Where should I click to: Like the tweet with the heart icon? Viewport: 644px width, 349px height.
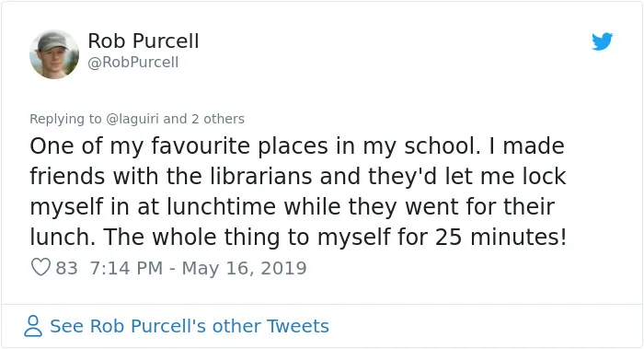40,267
